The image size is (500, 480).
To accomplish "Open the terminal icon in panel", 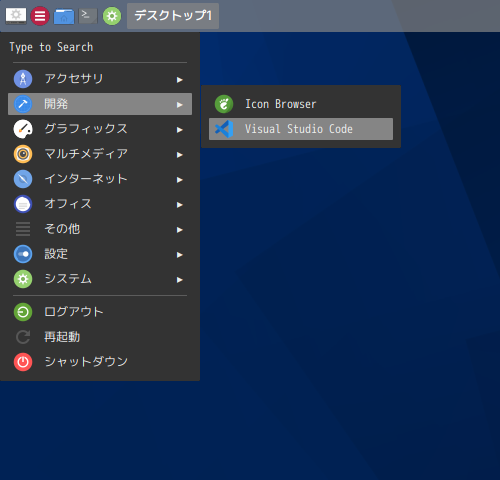I will pyautogui.click(x=88, y=16).
